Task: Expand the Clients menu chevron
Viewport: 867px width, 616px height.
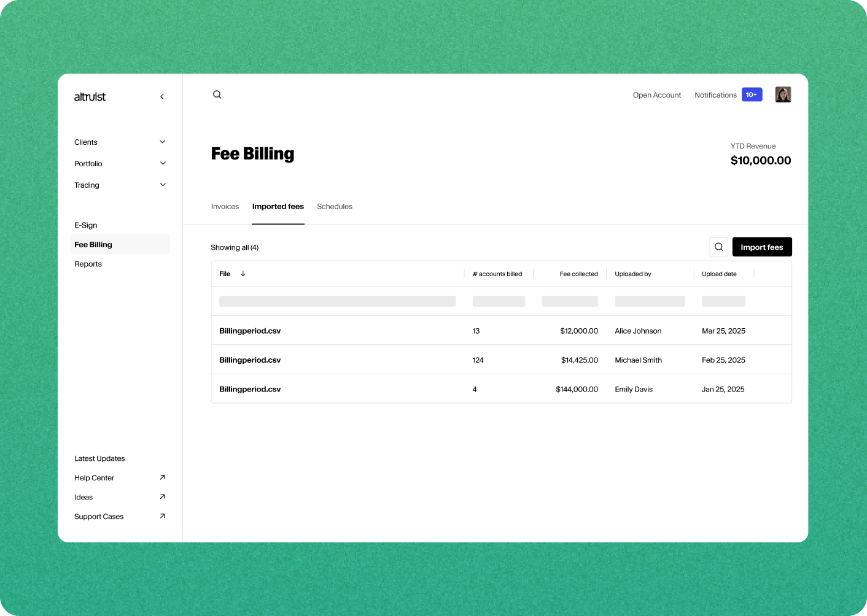Action: point(163,142)
